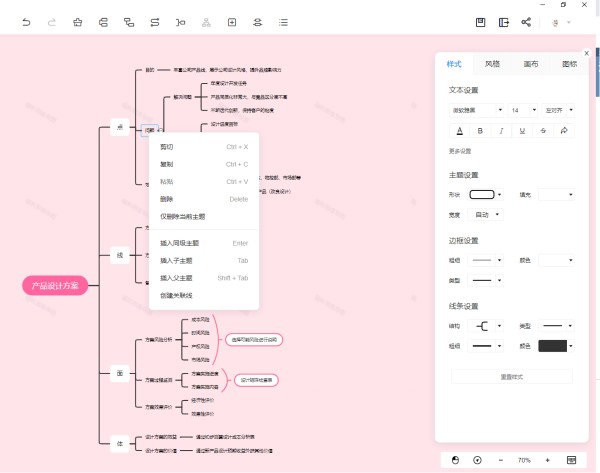Toggle strikethrough formatting
The width and height of the screenshot is (600, 473).
[543, 131]
